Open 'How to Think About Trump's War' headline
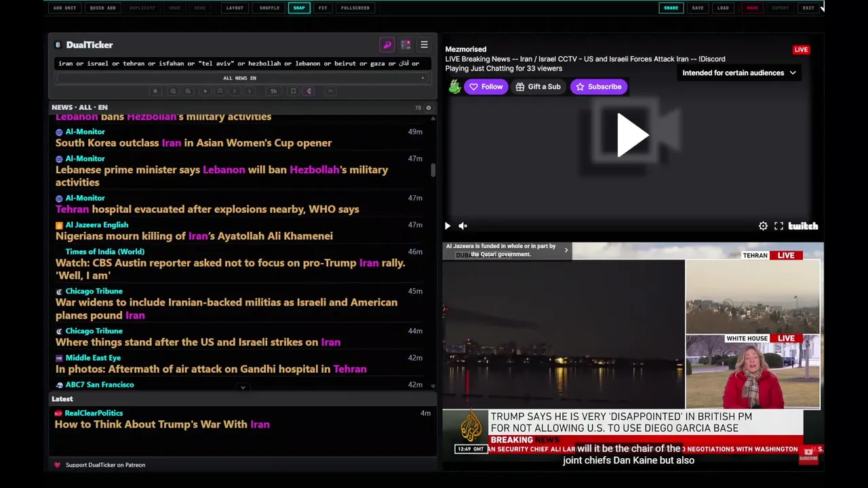Viewport: 868px width, 488px height. pyautogui.click(x=162, y=424)
